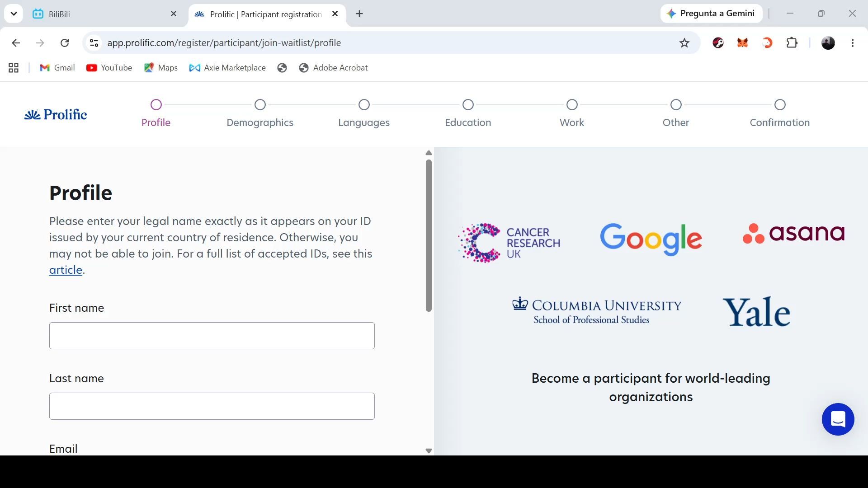Viewport: 868px width, 488px height.
Task: Click the Columbia University logo
Action: (596, 311)
